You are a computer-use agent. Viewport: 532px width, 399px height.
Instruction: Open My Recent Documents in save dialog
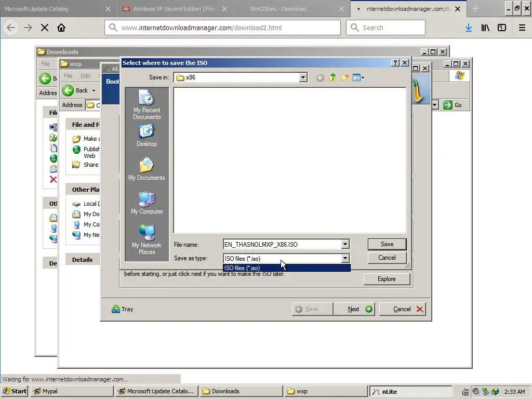tap(147, 104)
